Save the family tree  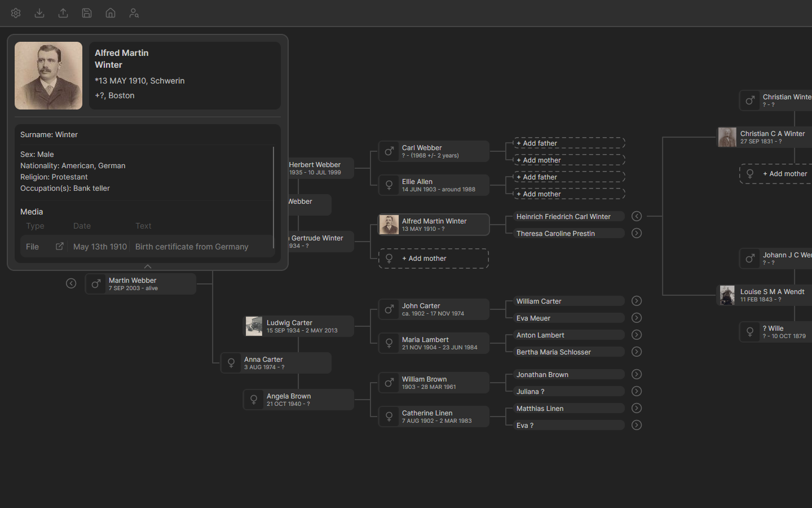pos(86,13)
